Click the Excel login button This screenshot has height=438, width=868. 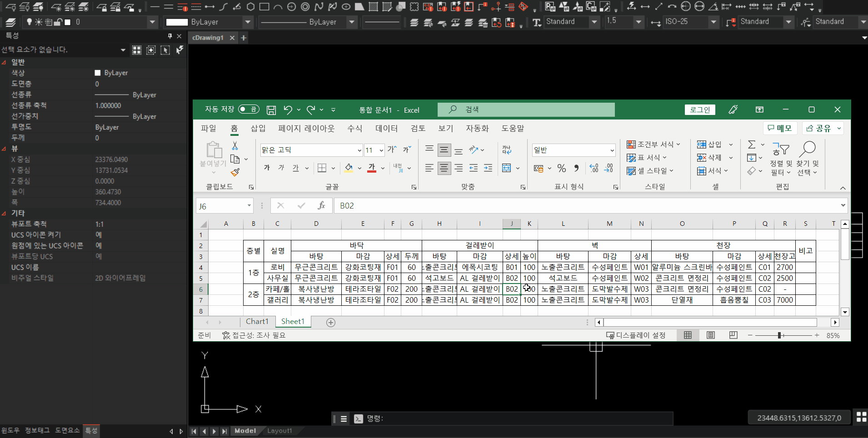click(700, 109)
